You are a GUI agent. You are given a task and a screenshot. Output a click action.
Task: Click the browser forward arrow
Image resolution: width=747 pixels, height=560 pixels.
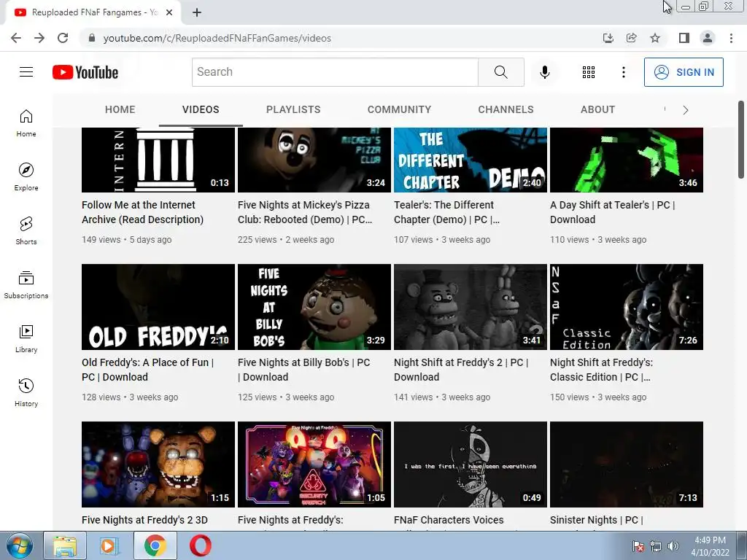(39, 38)
